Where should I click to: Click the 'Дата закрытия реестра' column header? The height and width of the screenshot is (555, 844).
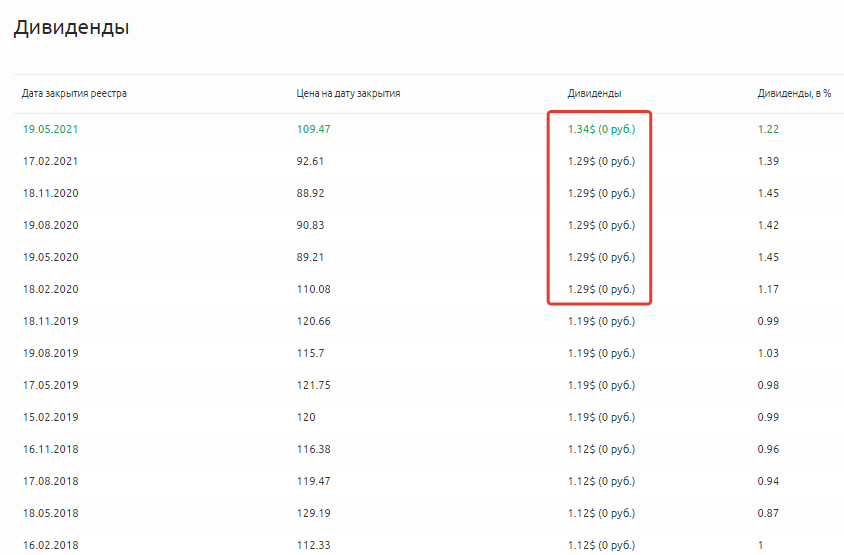[74, 94]
